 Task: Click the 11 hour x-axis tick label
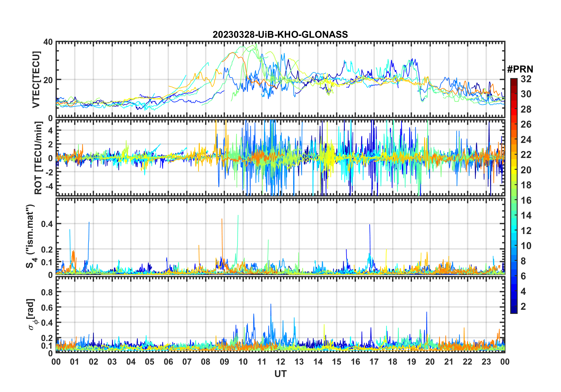[262, 362]
